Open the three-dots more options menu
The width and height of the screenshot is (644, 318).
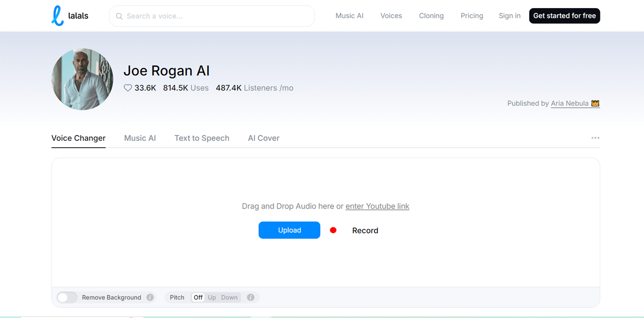[595, 138]
